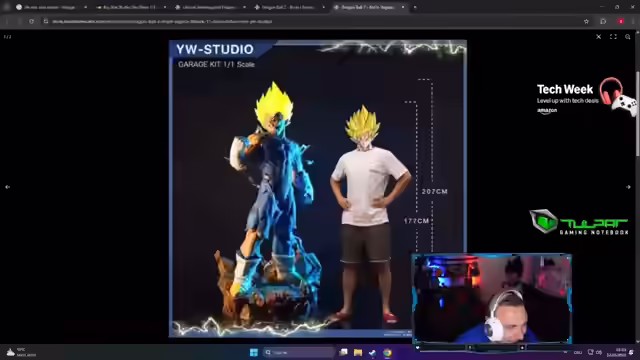Open Steam from the taskbar
Screen dimensions: 640x360
372,352
